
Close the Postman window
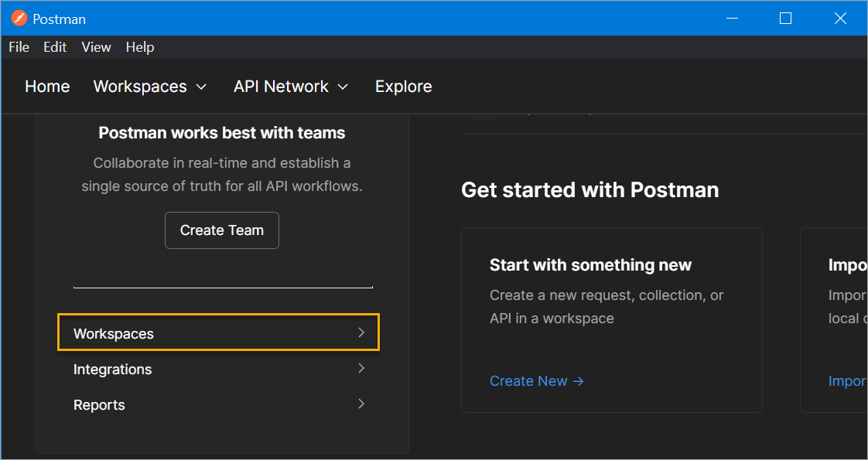click(x=840, y=19)
